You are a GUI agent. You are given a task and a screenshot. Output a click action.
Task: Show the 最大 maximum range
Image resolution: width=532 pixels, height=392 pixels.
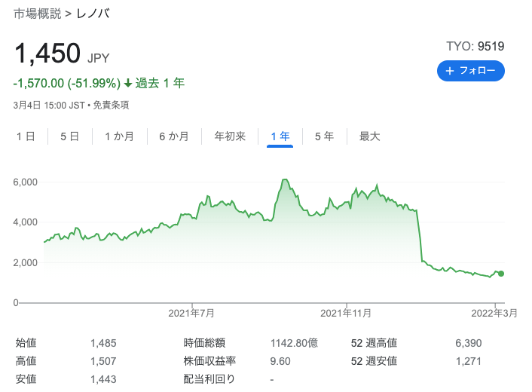(x=369, y=136)
